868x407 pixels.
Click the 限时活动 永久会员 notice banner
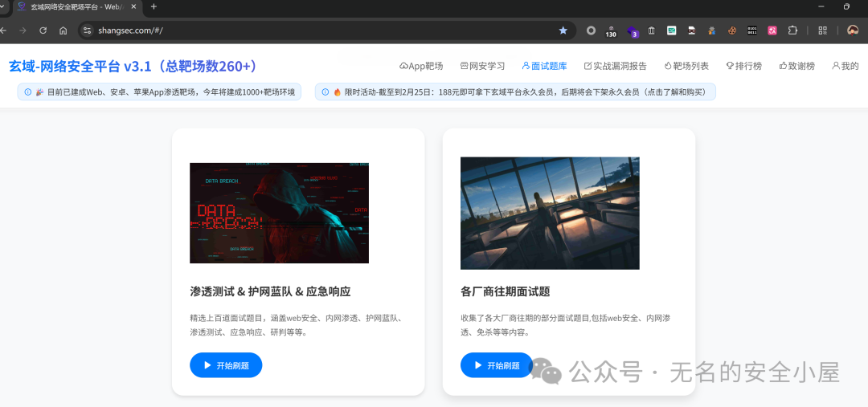[515, 92]
